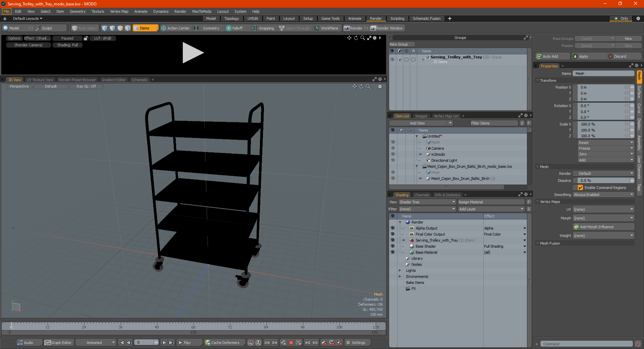Zoom icon in the 3D viewport corner
The image size is (644, 349).
(x=368, y=87)
